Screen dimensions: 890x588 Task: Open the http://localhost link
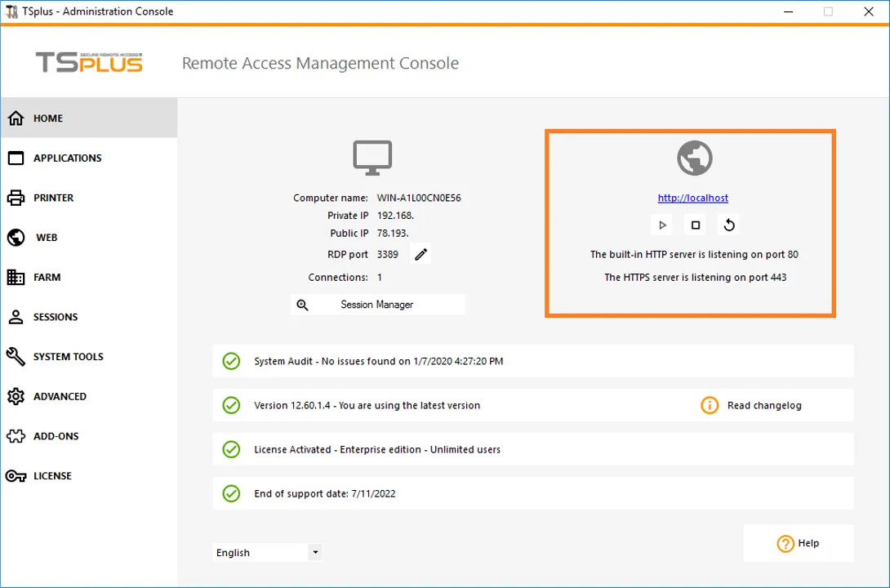[x=693, y=198]
